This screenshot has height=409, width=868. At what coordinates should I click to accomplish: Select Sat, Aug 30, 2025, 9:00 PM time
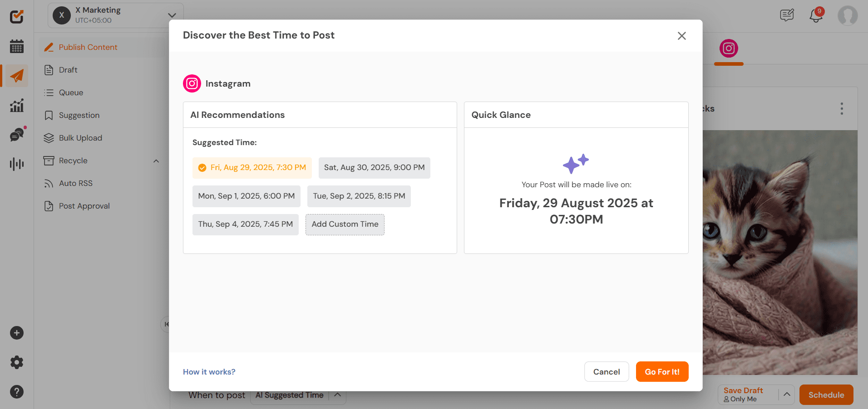pos(374,168)
